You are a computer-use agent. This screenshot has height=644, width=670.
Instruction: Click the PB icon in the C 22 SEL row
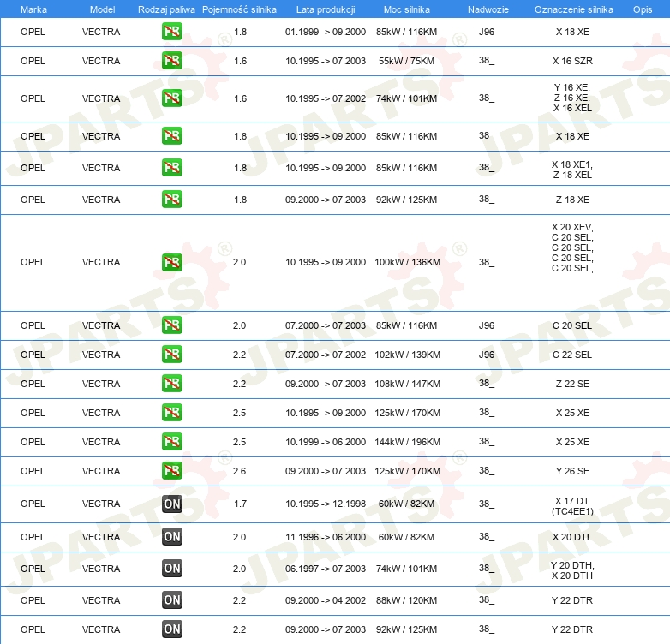point(171,355)
